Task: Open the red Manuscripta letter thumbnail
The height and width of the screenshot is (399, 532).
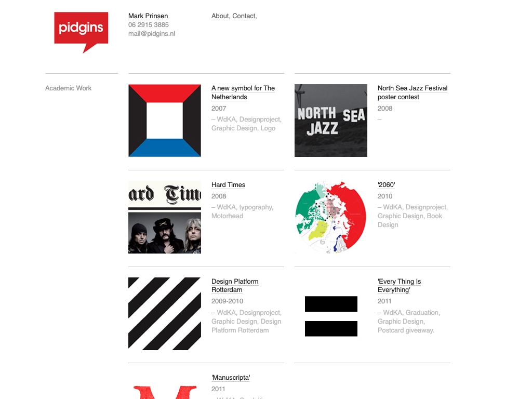Action: click(165, 392)
